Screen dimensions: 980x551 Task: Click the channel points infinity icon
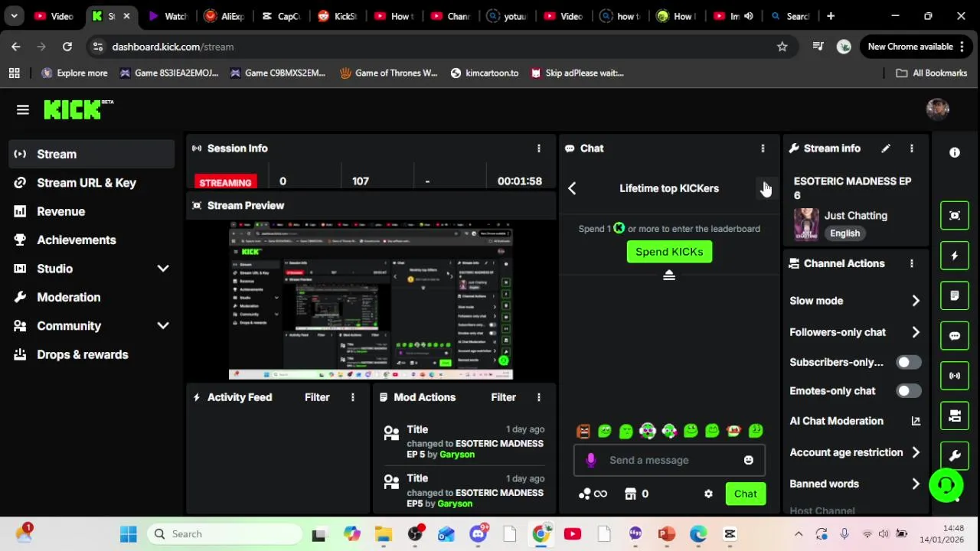593,494
